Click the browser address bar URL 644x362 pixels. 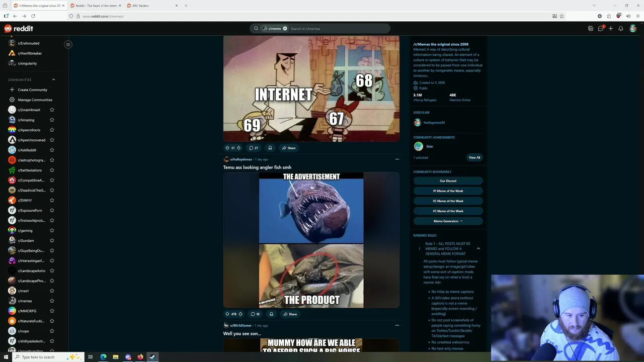(103, 16)
